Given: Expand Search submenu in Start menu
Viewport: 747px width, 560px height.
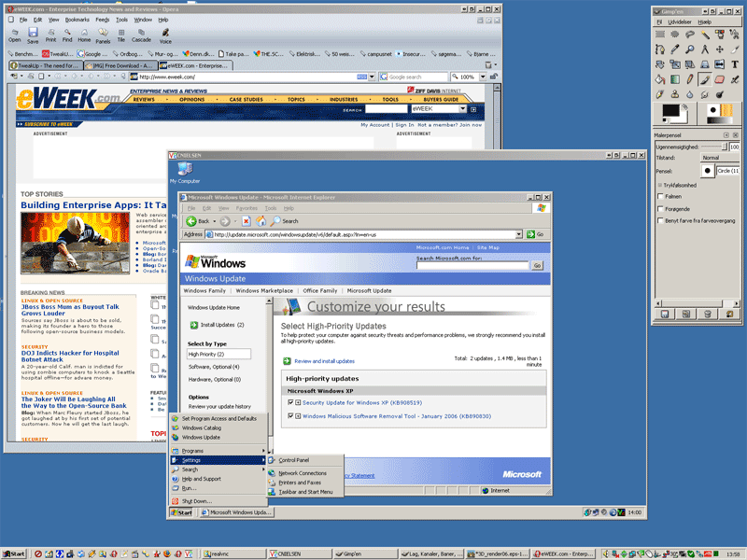Looking at the screenshot, I should click(218, 469).
